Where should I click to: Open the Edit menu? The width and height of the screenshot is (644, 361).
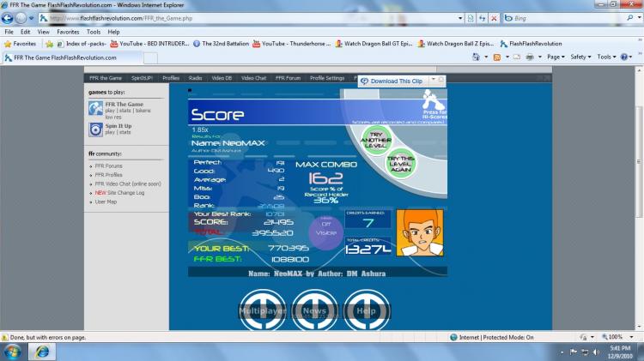pyautogui.click(x=26, y=32)
